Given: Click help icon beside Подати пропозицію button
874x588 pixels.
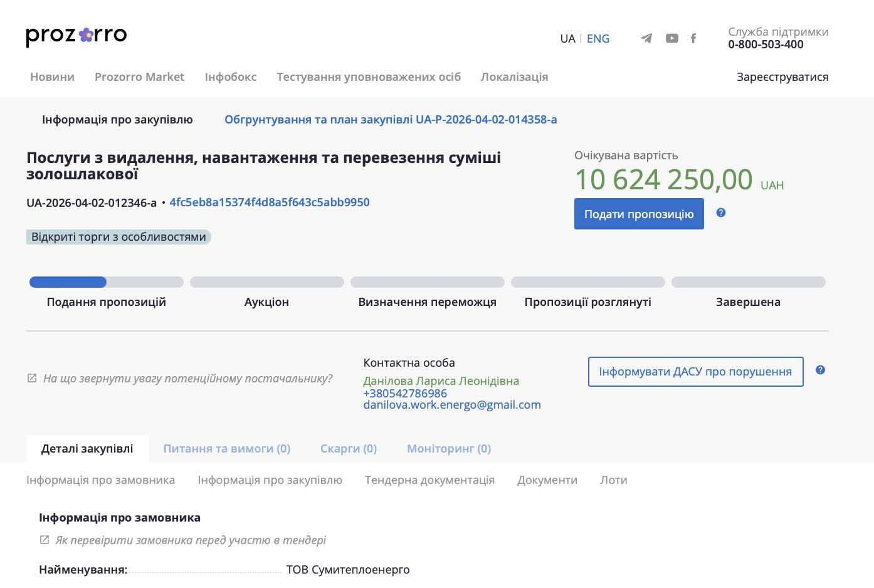Looking at the screenshot, I should (720, 213).
